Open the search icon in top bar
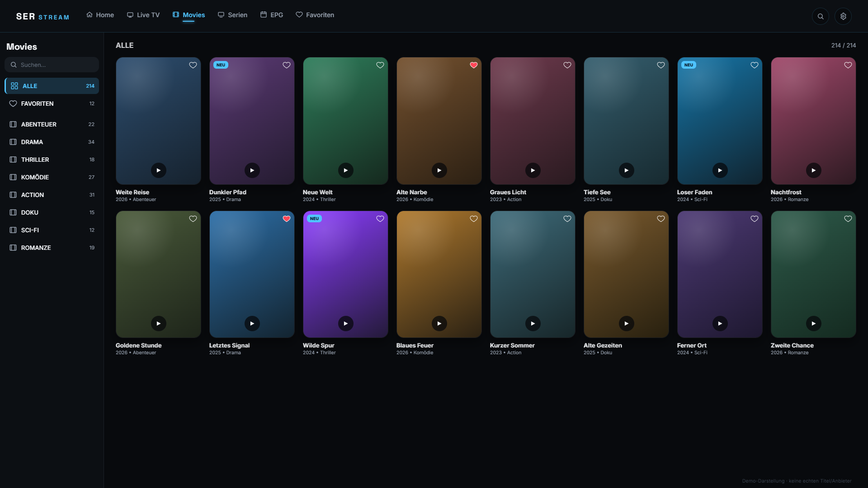This screenshot has height=488, width=868. (820, 16)
